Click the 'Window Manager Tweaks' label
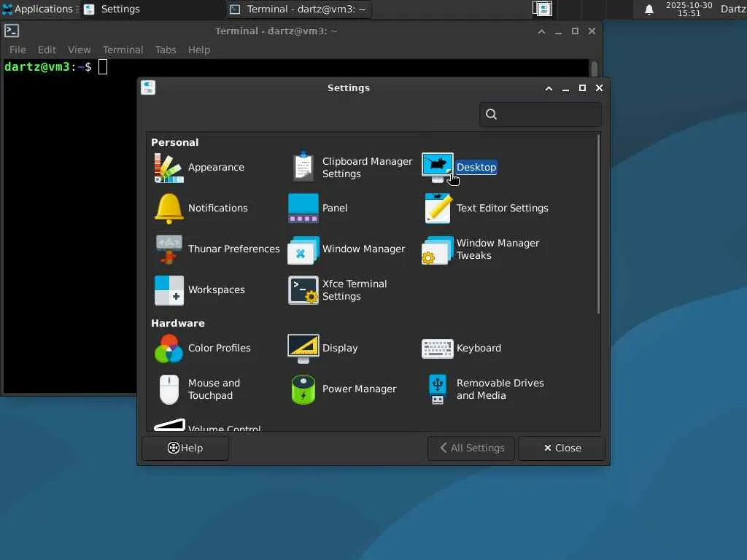747x560 pixels. (498, 249)
